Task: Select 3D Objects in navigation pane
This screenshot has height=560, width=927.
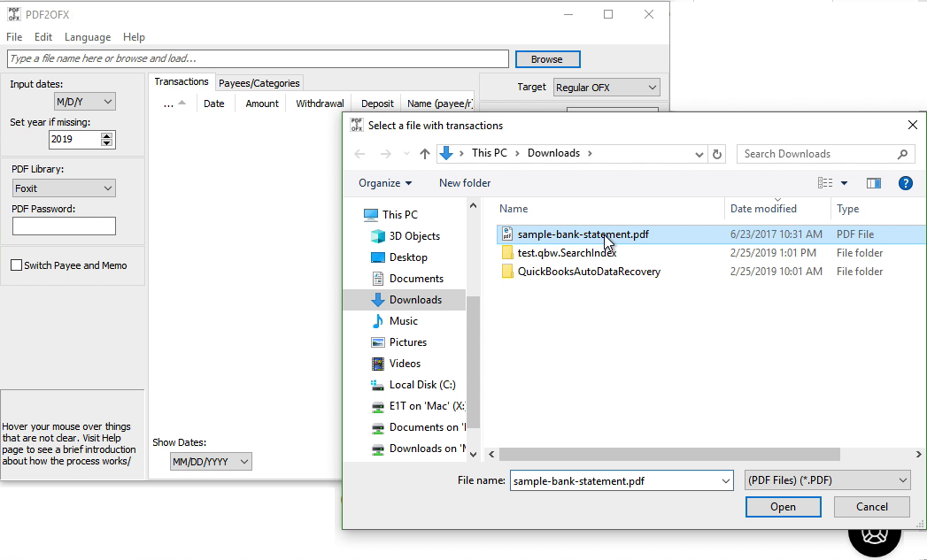Action: [x=413, y=235]
